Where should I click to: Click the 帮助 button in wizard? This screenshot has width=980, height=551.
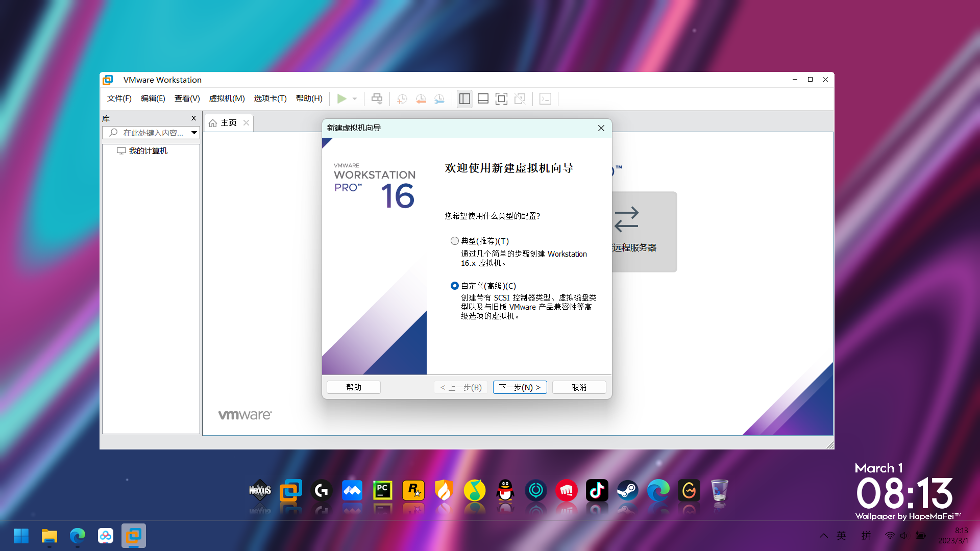(x=353, y=387)
